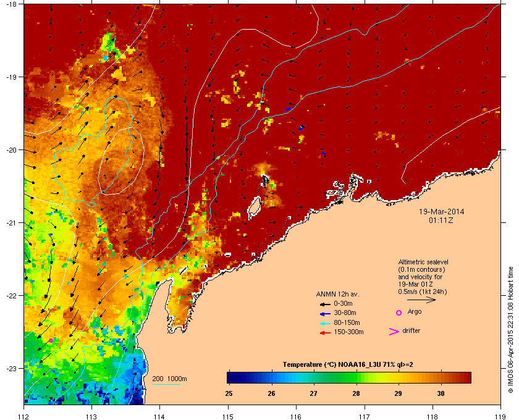Click the longitude axis label 115
The width and height of the screenshot is (519, 420).
(x=228, y=417)
